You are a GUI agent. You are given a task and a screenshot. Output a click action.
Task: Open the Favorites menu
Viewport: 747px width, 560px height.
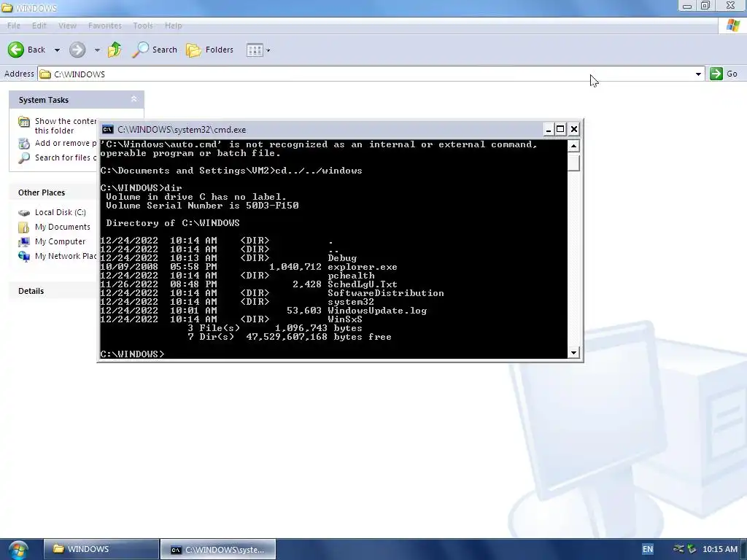[105, 26]
